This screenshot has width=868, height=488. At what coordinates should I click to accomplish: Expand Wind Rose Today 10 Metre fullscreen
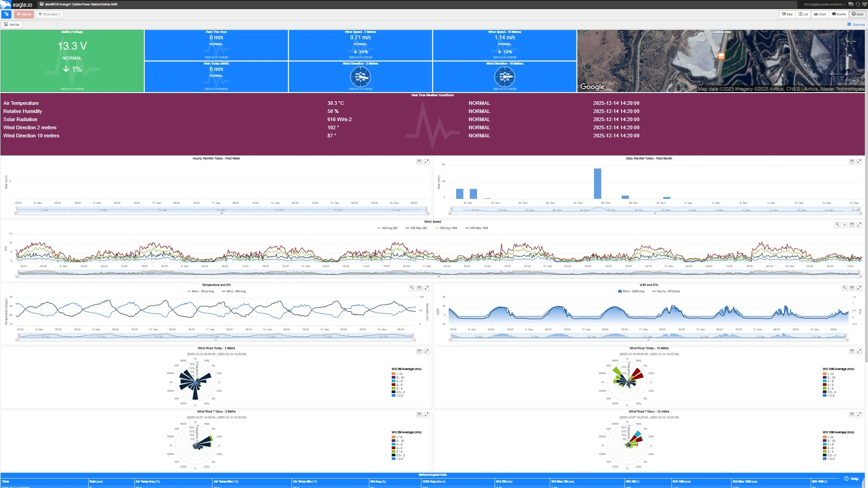coord(859,352)
